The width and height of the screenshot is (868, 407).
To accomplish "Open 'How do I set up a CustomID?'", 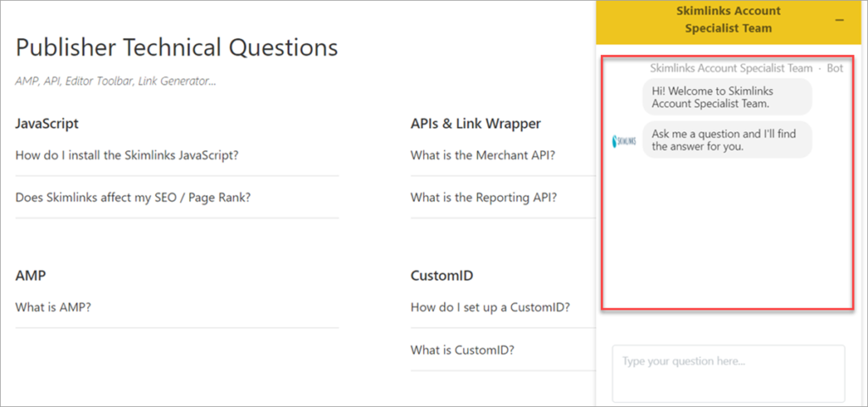I will 490,307.
